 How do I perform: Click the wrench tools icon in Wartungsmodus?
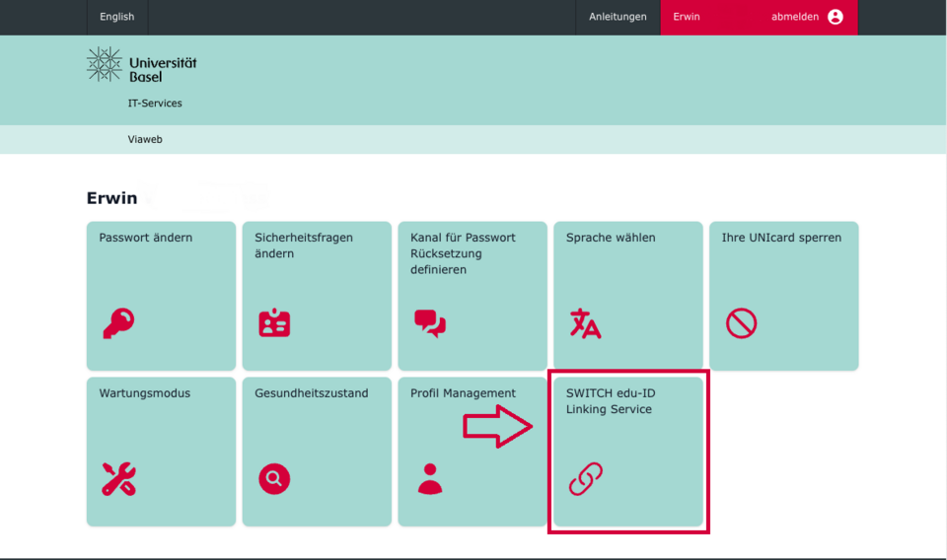[x=118, y=478]
